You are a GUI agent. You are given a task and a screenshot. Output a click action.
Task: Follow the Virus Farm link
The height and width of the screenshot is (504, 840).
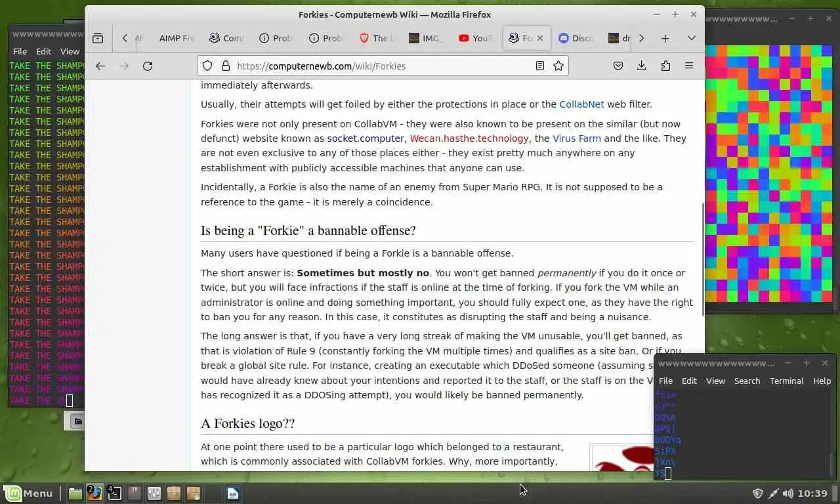pyautogui.click(x=577, y=138)
